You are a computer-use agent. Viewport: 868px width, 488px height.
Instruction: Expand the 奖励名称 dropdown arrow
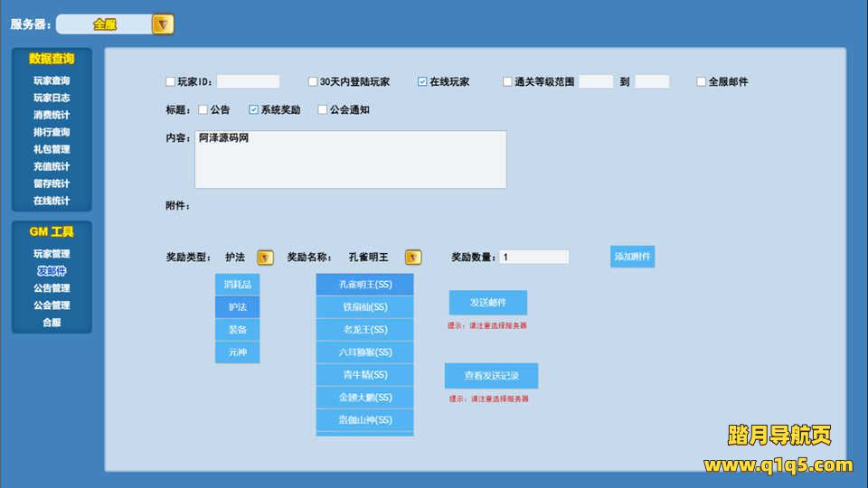[413, 258]
